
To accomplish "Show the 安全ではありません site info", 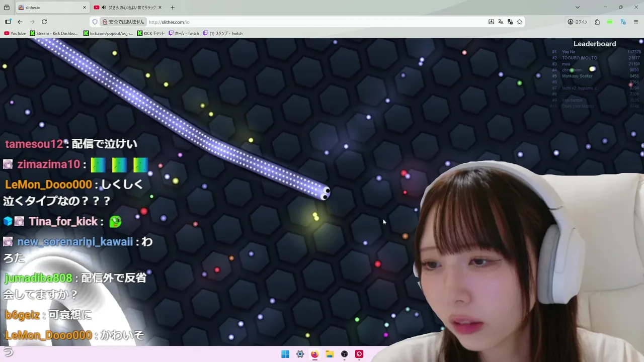I will [123, 22].
